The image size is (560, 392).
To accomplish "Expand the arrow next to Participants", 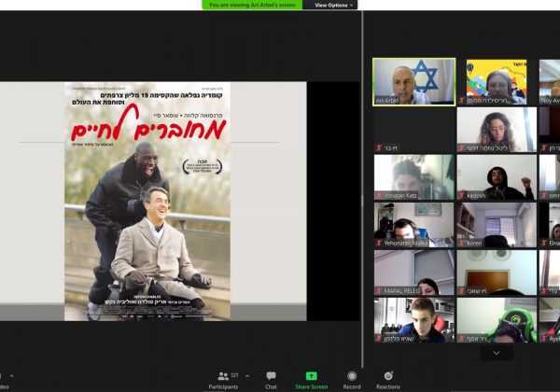I will [247, 376].
